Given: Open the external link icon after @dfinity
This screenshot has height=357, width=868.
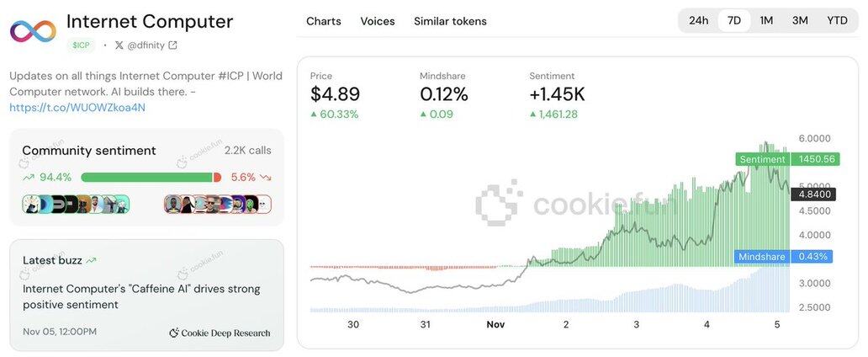Looking at the screenshot, I should 173,45.
